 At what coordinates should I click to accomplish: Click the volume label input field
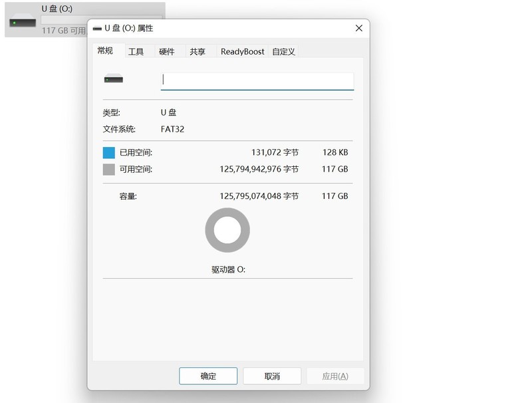[x=257, y=80]
